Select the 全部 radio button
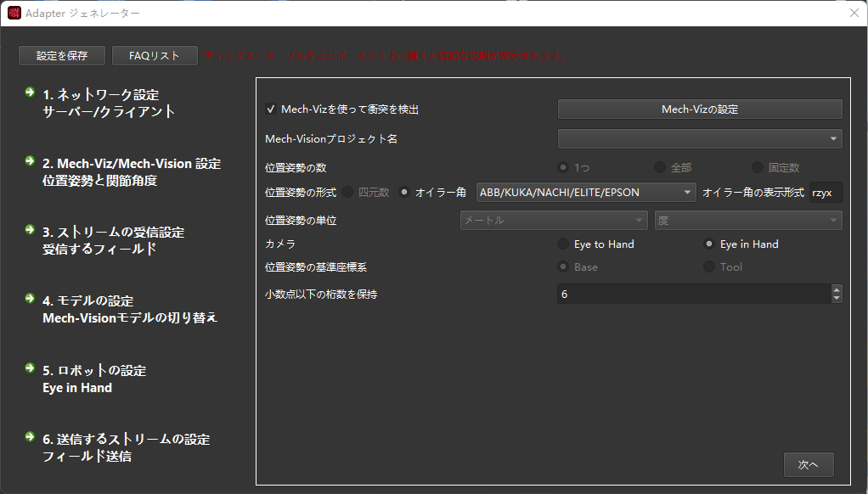Viewport: 868px width, 494px height. pos(659,167)
